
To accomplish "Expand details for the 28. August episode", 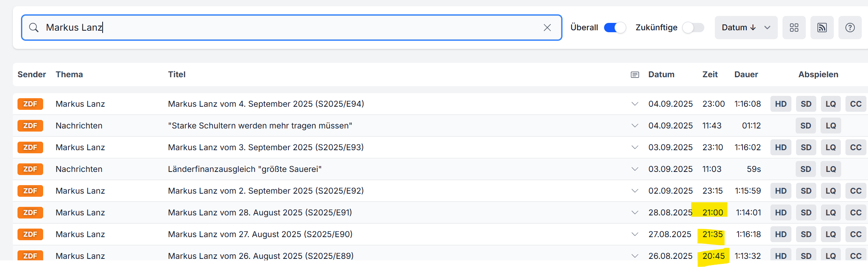I will coord(635,213).
